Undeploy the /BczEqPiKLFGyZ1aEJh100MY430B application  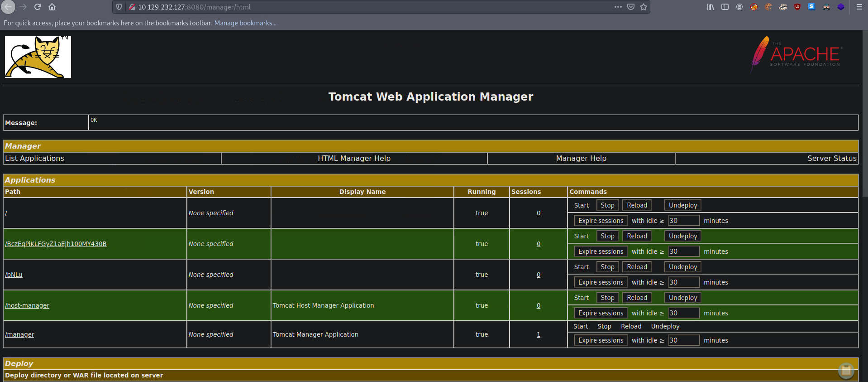click(x=683, y=236)
